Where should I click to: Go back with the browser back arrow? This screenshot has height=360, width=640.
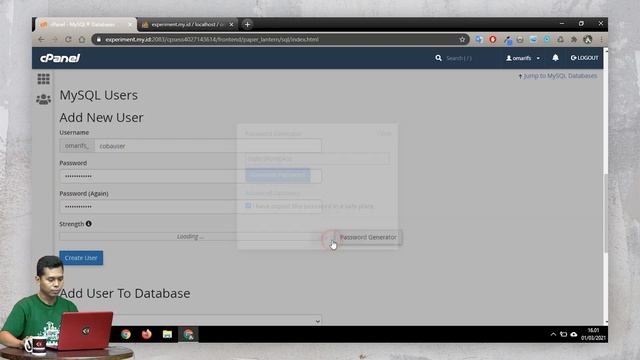pos(41,40)
